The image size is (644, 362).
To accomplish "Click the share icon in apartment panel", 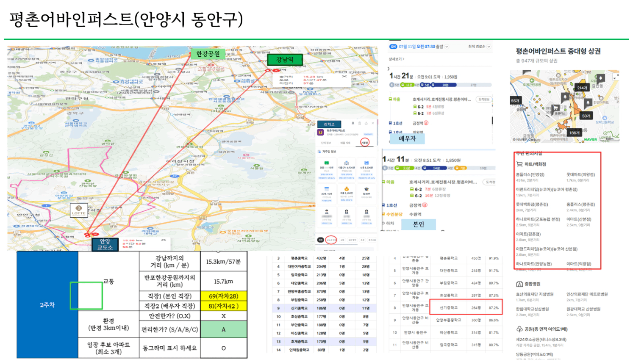I will [366, 124].
